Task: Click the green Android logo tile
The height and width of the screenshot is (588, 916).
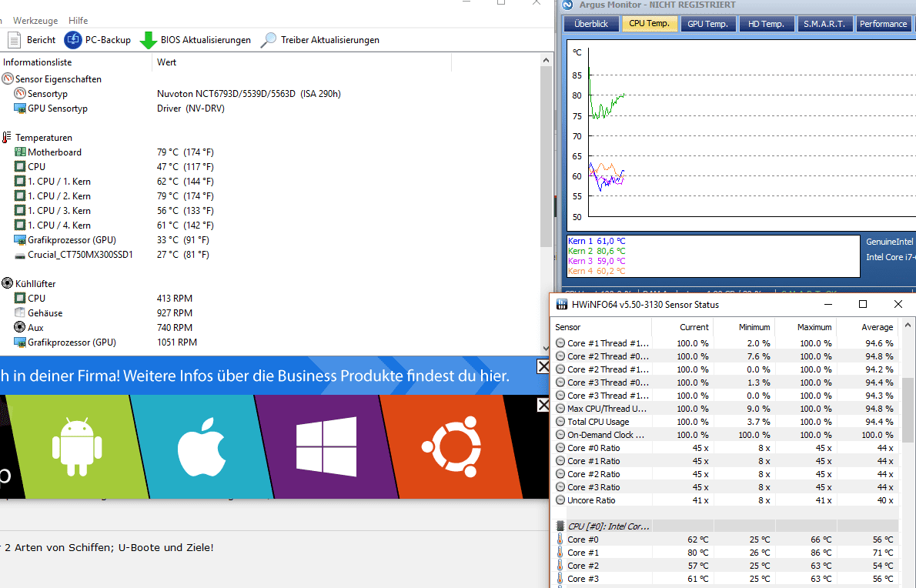Action: click(x=77, y=446)
